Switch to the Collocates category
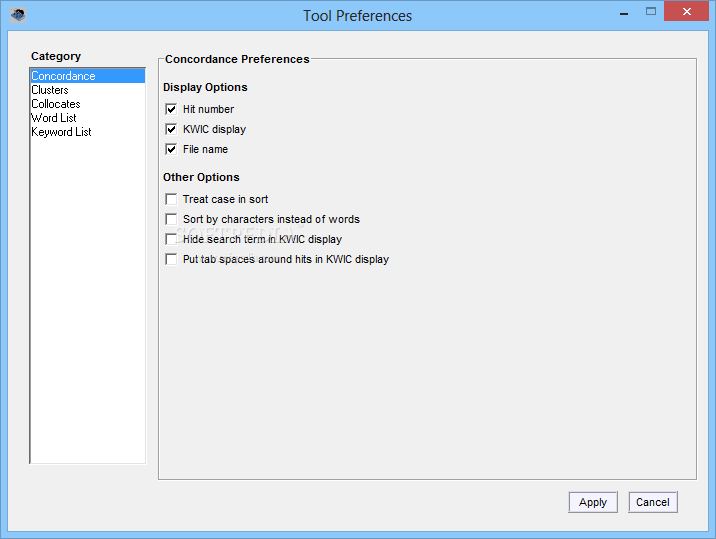716x539 pixels. pyautogui.click(x=56, y=104)
